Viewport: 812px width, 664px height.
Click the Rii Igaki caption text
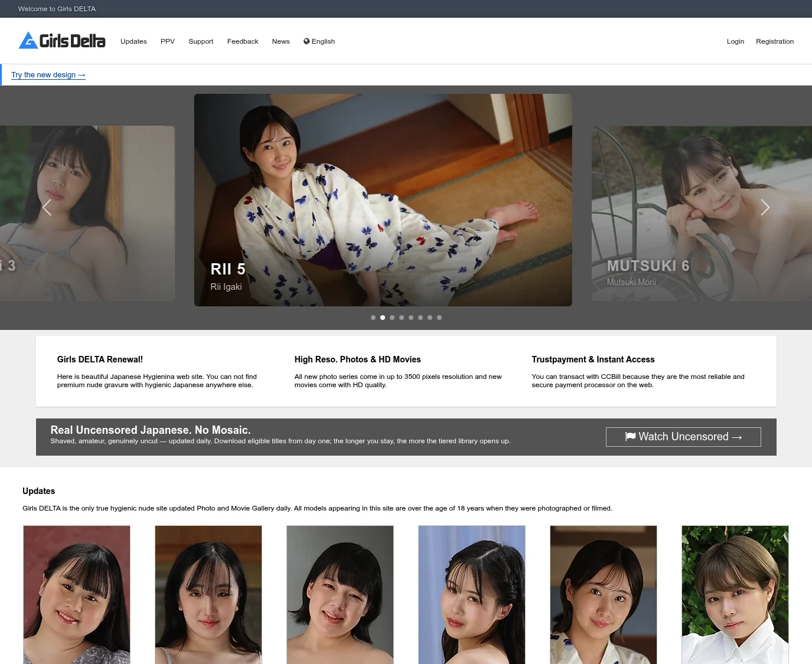(x=226, y=287)
